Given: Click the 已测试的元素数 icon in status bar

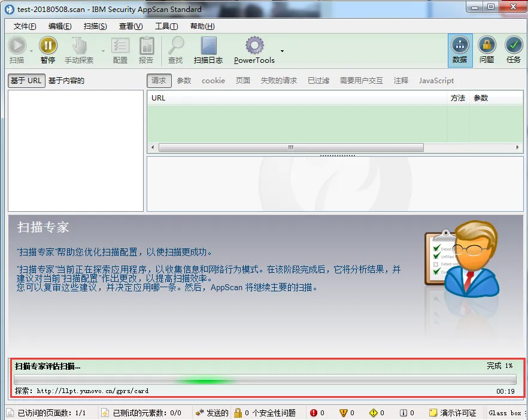Looking at the screenshot, I should click(105, 413).
